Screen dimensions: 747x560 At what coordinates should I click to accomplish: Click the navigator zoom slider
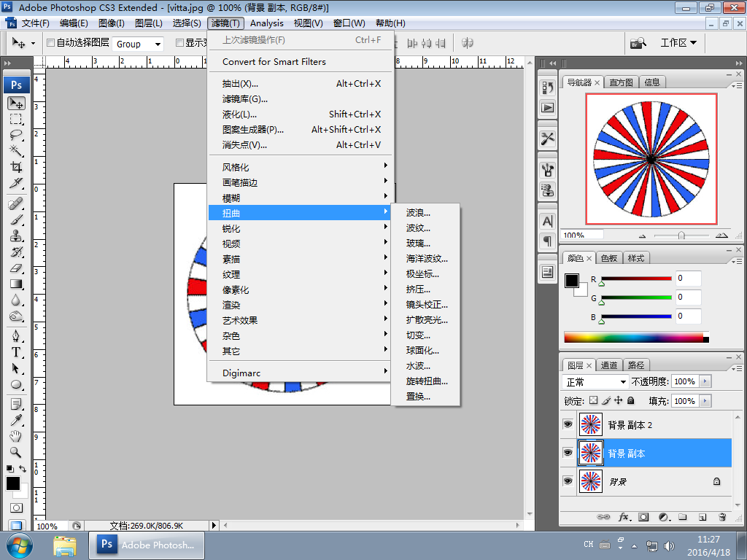[x=682, y=236]
